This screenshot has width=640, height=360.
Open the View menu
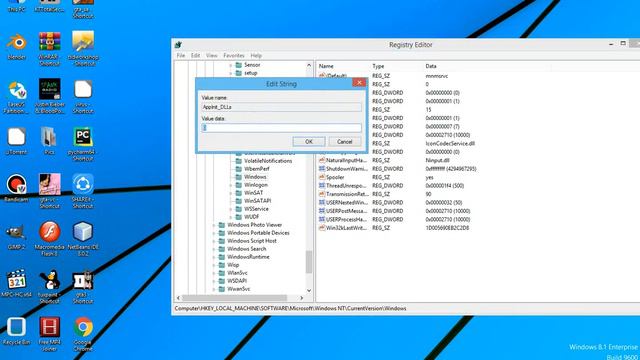click(211, 56)
